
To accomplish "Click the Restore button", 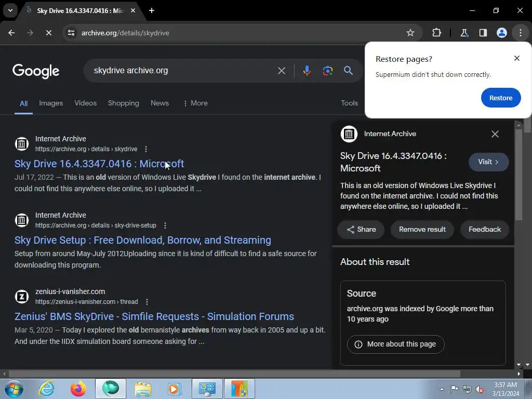I will [x=501, y=98].
